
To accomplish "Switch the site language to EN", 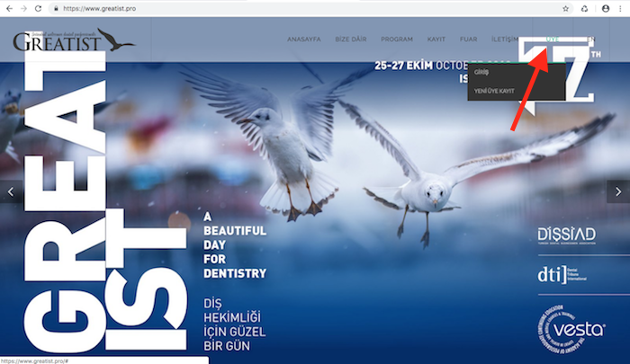I will click(591, 40).
